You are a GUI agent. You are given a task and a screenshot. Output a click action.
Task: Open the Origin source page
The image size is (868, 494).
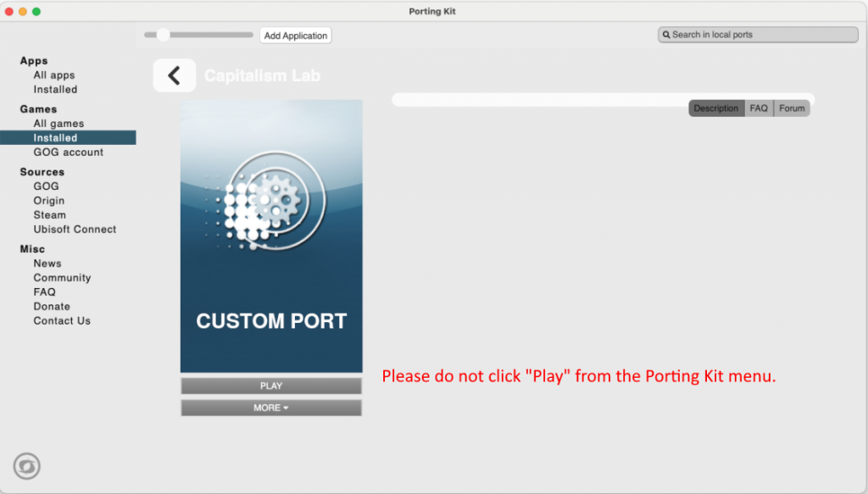[48, 200]
